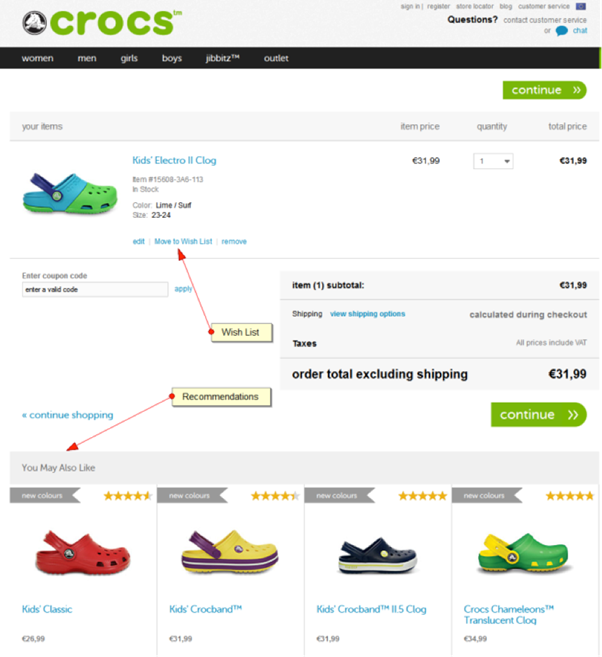Open the women menu
The image size is (602, 657).
(37, 58)
